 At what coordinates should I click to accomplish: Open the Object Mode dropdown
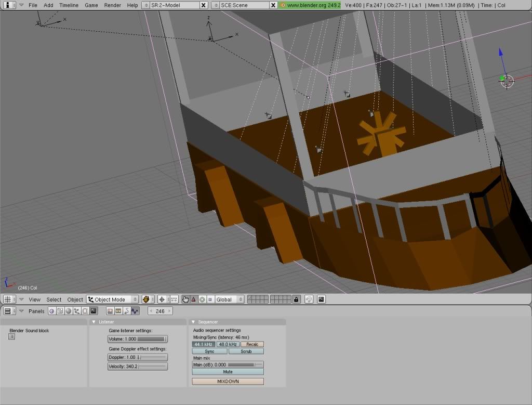coord(113,299)
